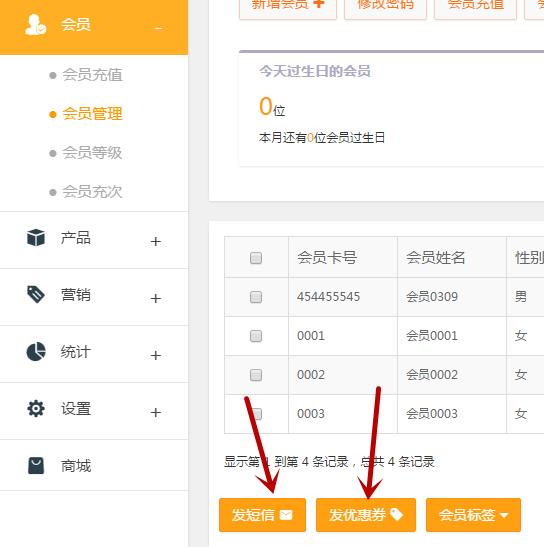
Task: Click the 营销 tag icon
Action: (x=36, y=294)
